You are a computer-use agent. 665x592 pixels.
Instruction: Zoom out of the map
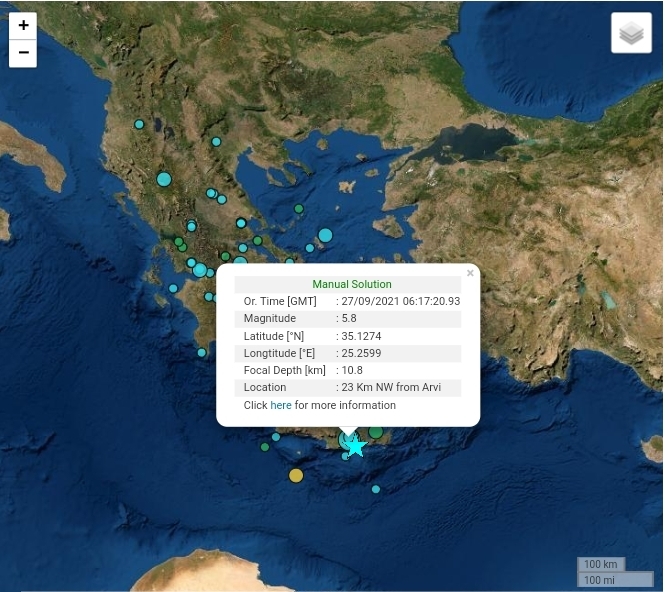tap(23, 53)
